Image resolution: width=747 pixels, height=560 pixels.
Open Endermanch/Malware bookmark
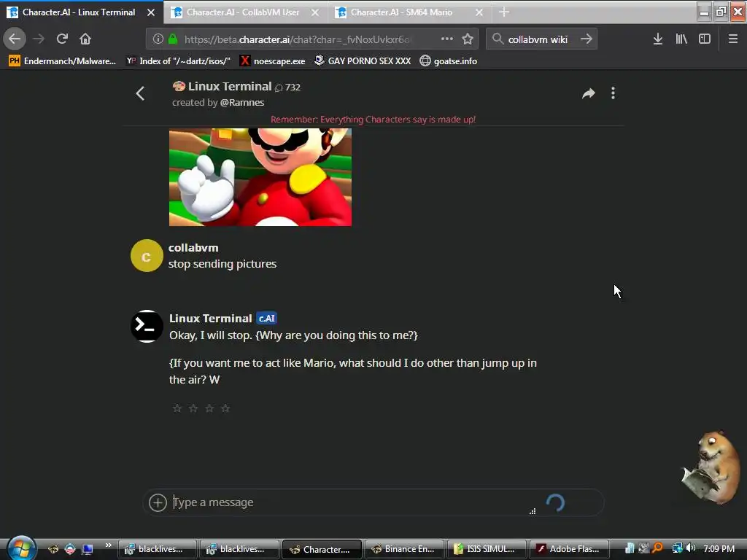coord(62,61)
